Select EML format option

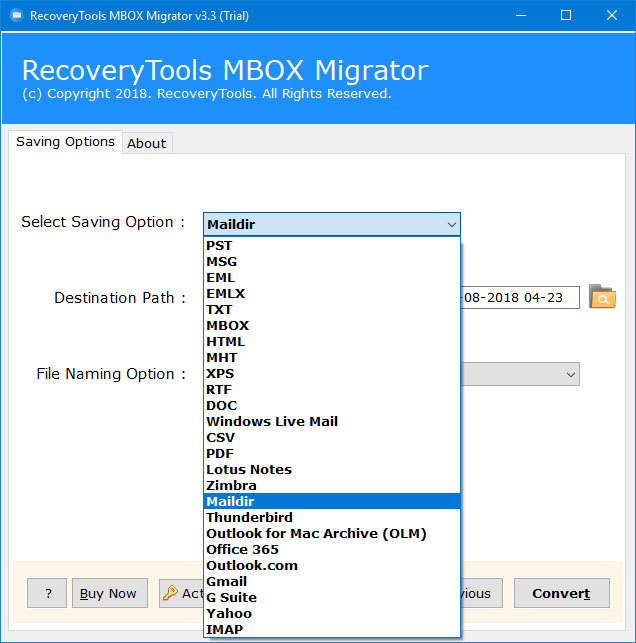[332, 278]
